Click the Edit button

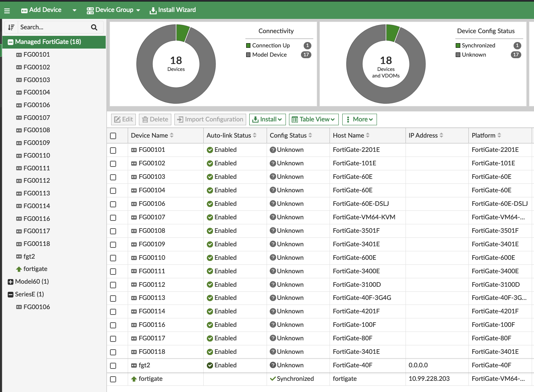(x=123, y=119)
